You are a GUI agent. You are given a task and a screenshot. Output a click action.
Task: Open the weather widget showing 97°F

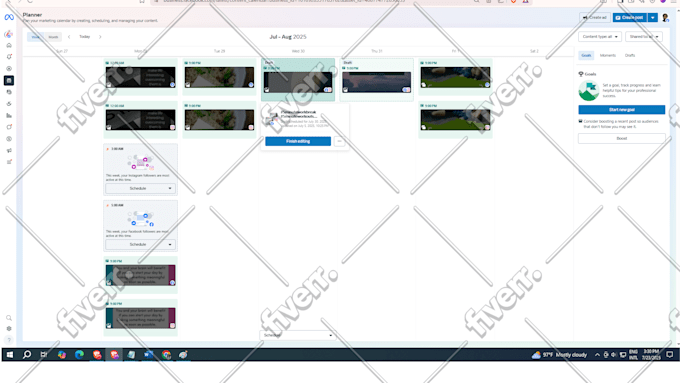click(559, 355)
